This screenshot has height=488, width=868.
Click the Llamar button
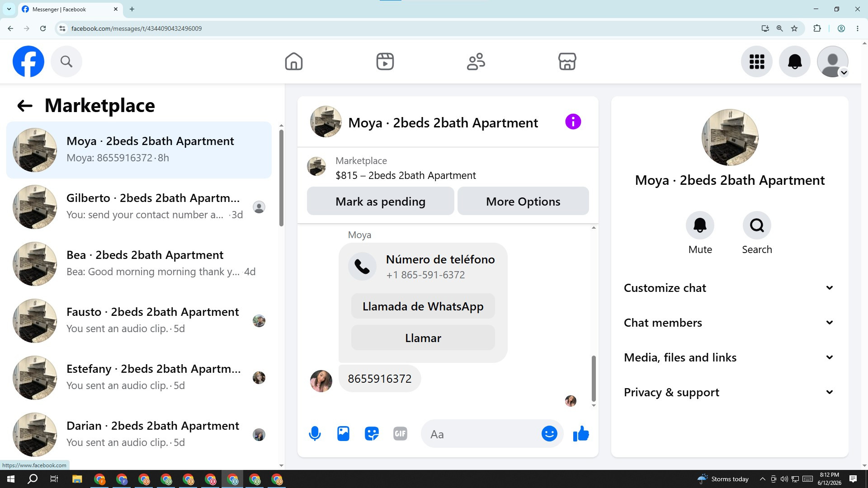click(423, 338)
